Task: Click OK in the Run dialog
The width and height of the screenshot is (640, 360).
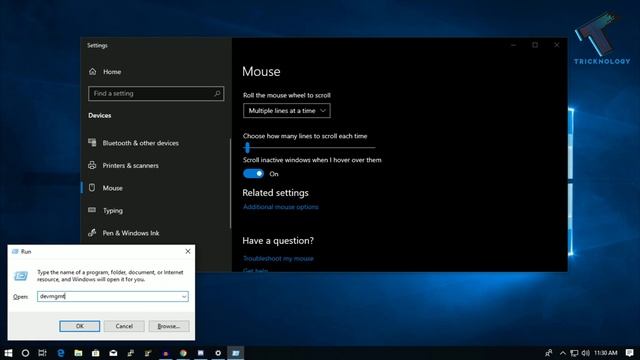Action: click(80, 326)
